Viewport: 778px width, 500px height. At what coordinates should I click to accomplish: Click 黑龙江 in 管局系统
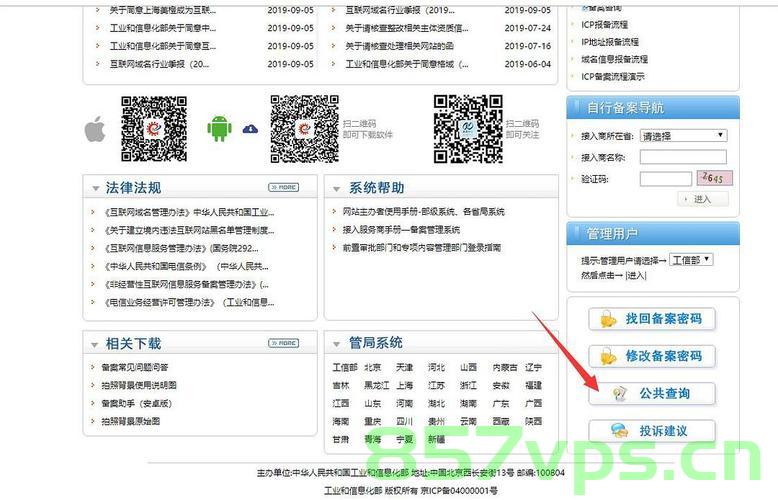point(377,385)
